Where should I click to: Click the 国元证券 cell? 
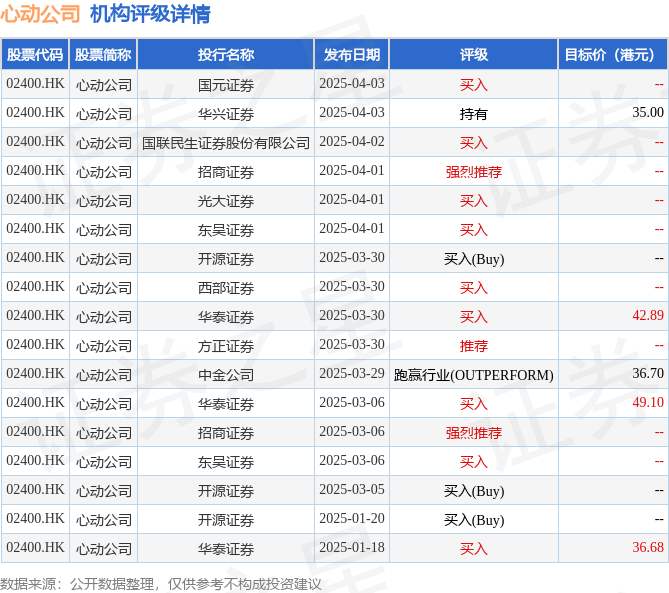click(x=226, y=85)
